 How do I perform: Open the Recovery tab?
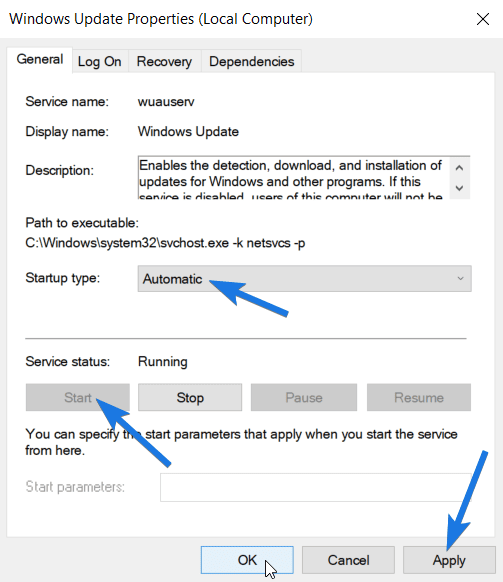click(x=164, y=62)
